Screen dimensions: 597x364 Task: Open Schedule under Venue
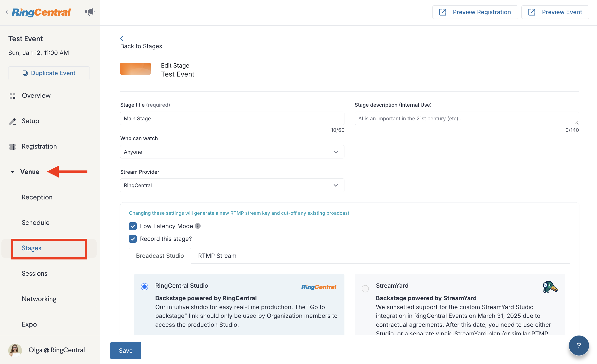[36, 222]
